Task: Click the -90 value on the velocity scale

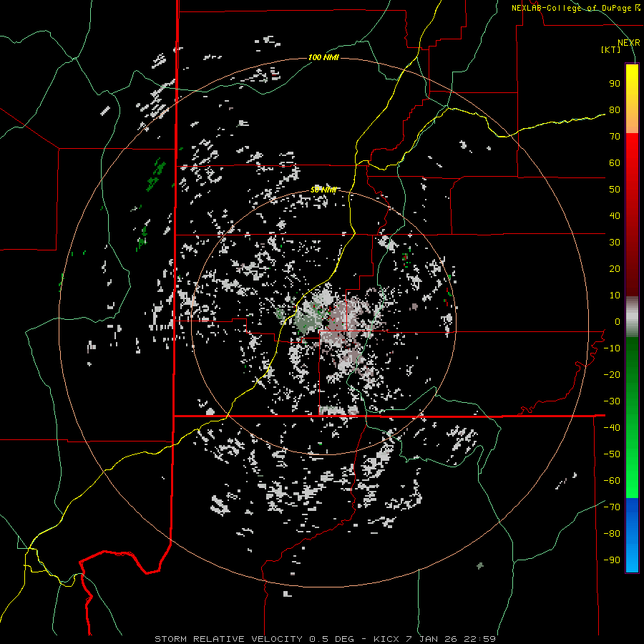Action: point(612,560)
